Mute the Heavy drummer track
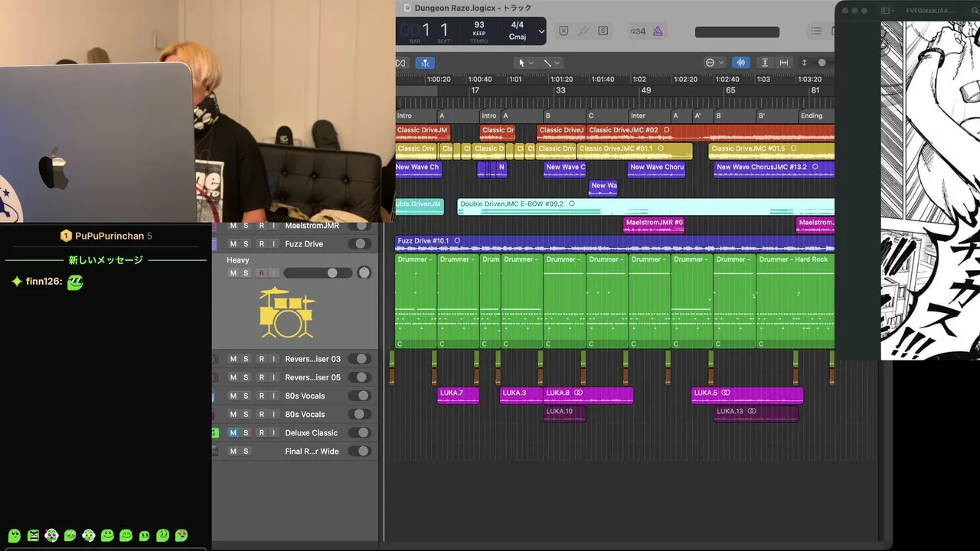Image resolution: width=980 pixels, height=551 pixels. (234, 273)
